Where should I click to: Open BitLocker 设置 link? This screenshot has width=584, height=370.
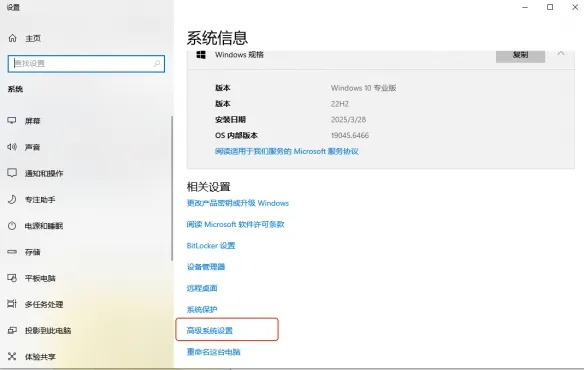coord(211,246)
